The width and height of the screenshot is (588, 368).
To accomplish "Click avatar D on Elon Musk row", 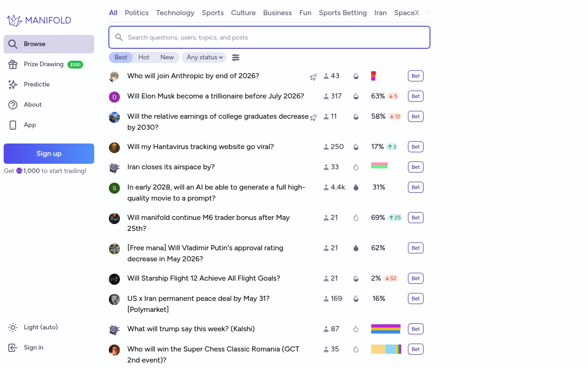I will 114,97.
